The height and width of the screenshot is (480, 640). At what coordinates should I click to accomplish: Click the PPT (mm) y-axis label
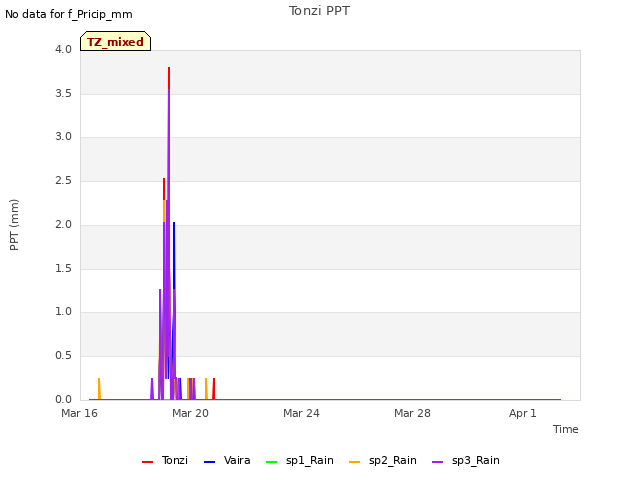[x=14, y=225]
